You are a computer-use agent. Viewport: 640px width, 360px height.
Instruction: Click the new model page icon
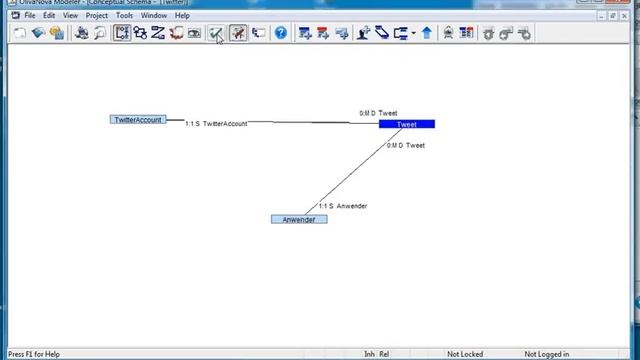pos(20,33)
